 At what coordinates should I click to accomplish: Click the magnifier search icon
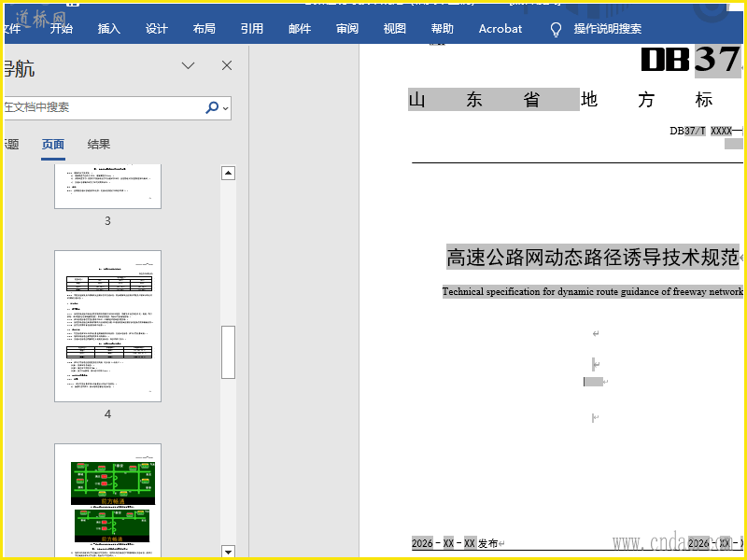pos(211,107)
